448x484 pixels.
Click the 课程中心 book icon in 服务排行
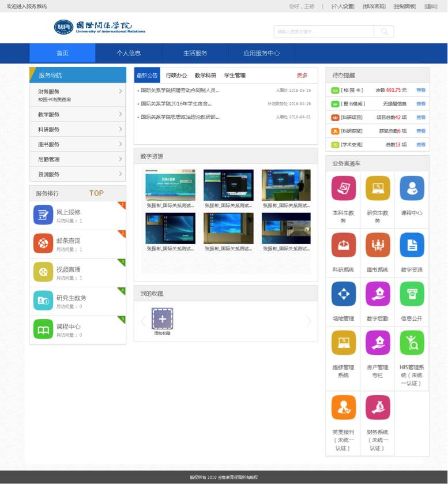coord(43,329)
